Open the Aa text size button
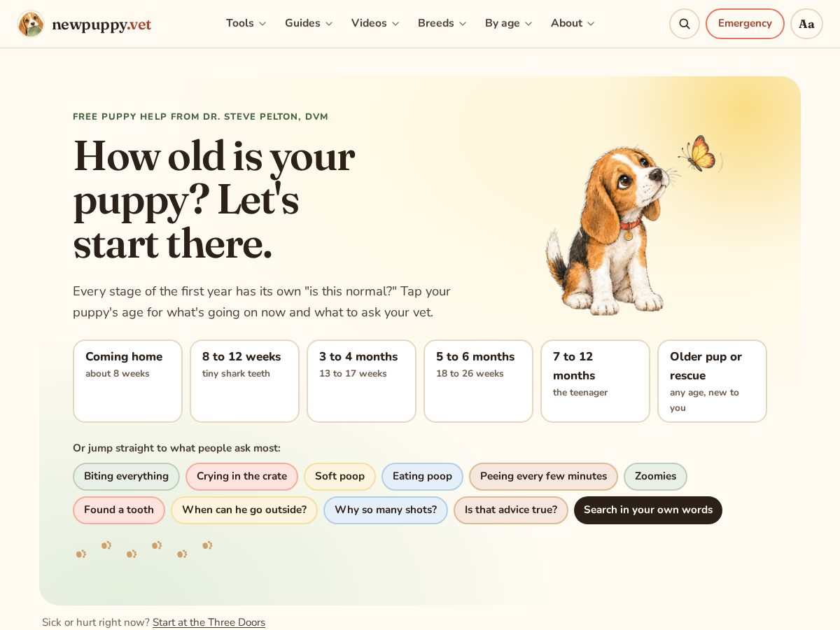 tap(806, 24)
